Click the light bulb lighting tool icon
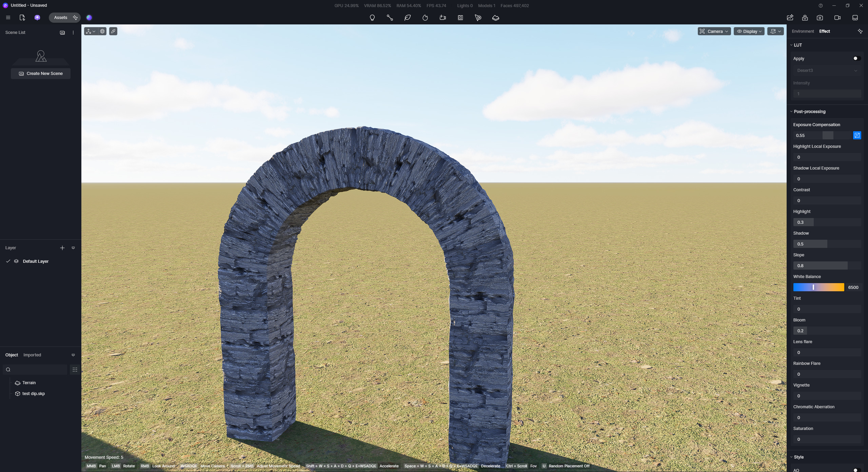This screenshot has height=472, width=868. click(372, 18)
